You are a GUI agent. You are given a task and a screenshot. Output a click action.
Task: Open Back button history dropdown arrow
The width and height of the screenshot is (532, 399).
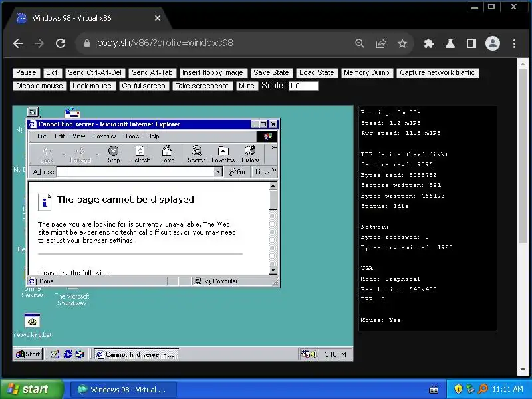[x=63, y=155]
